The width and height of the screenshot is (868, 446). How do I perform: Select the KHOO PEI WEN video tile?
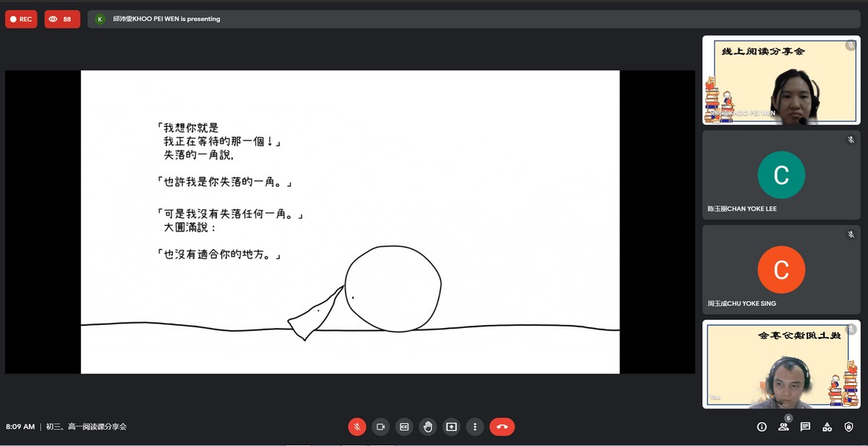point(781,80)
